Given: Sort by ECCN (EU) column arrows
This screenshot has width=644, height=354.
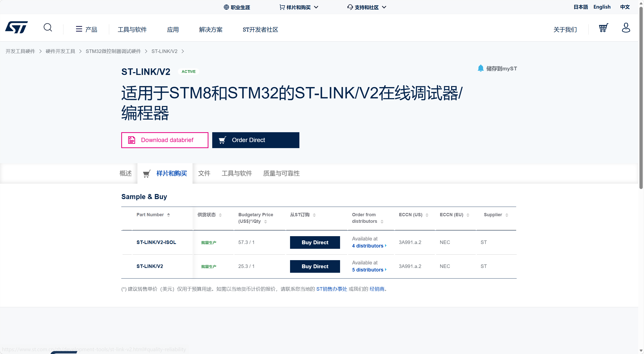Looking at the screenshot, I should pyautogui.click(x=468, y=215).
